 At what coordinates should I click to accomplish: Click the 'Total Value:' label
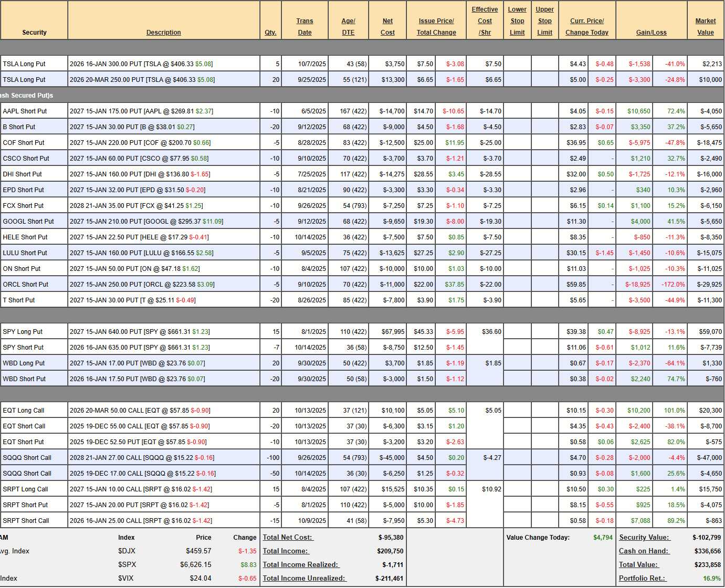pyautogui.click(x=638, y=565)
